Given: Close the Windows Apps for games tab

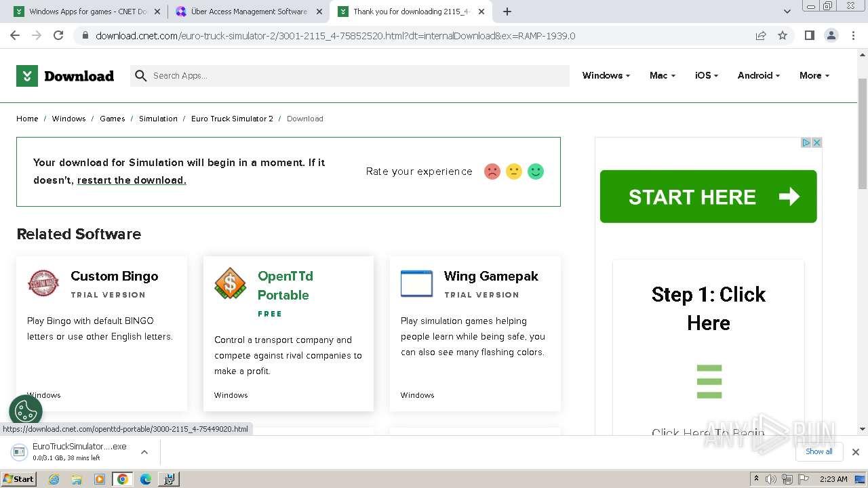Looking at the screenshot, I should coord(158,12).
